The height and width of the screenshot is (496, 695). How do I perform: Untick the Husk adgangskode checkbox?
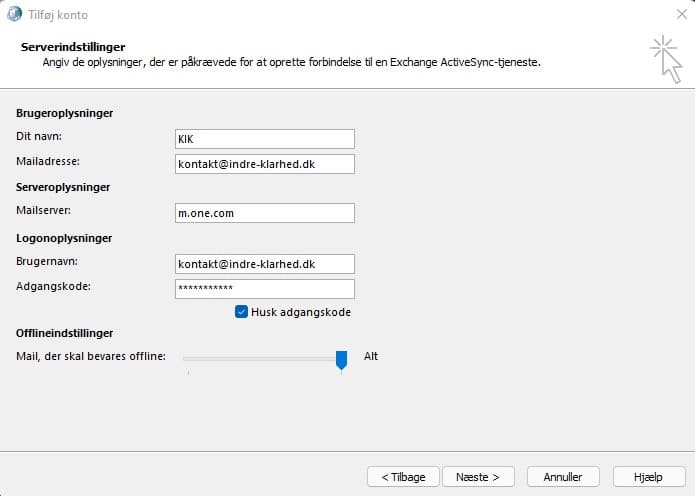[x=241, y=312]
